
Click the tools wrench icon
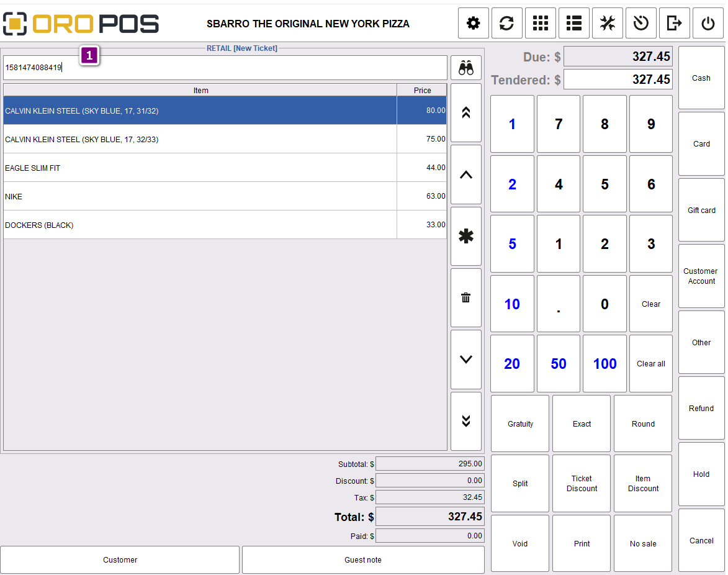[607, 23]
